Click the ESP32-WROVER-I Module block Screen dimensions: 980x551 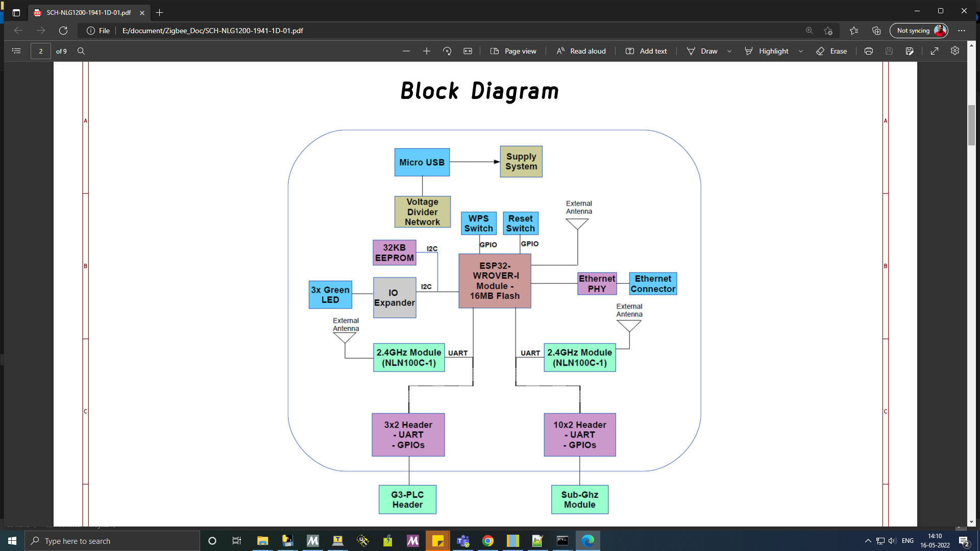tap(495, 281)
